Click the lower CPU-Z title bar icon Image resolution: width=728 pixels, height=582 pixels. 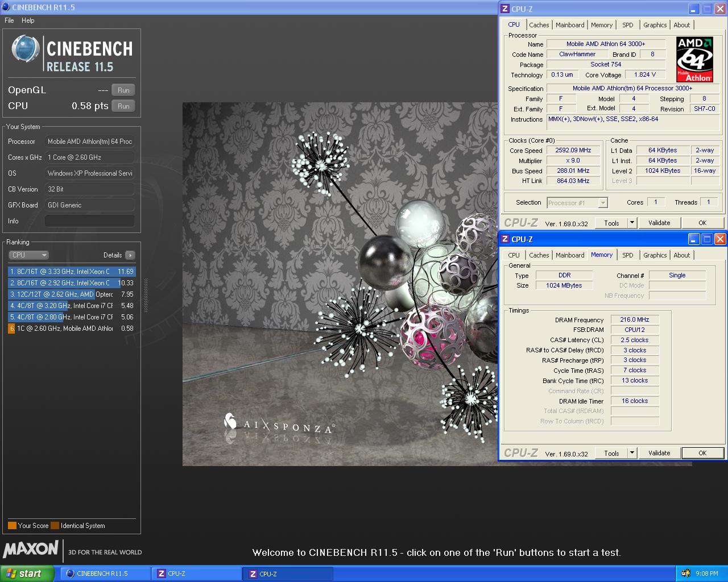(x=505, y=239)
